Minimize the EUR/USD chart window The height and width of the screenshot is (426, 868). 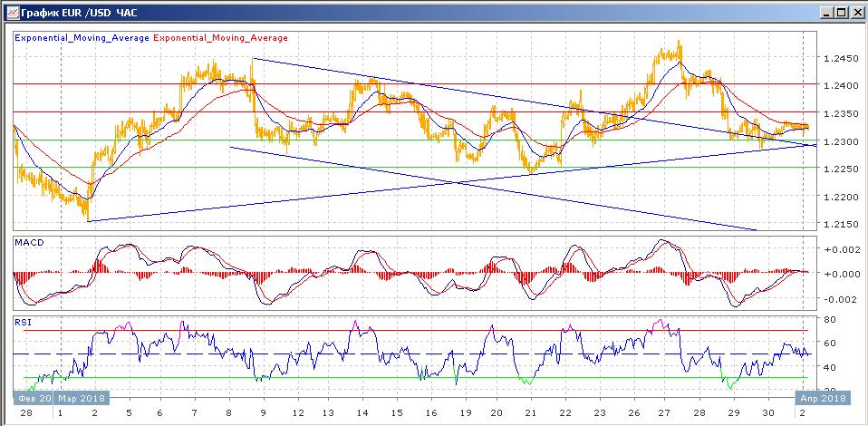pyautogui.click(x=827, y=12)
